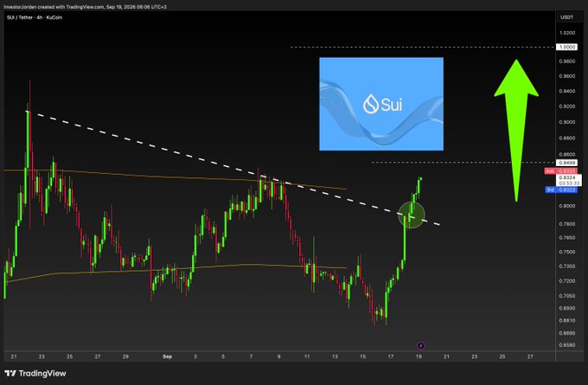
Task: Click the candle countdown timer 03:53:33
Action: click(569, 183)
